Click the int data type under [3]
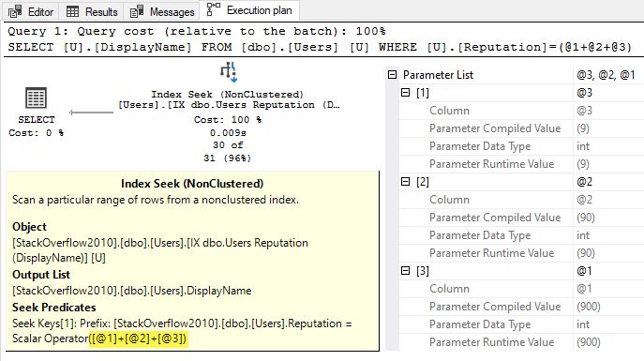644x361 pixels. [583, 324]
